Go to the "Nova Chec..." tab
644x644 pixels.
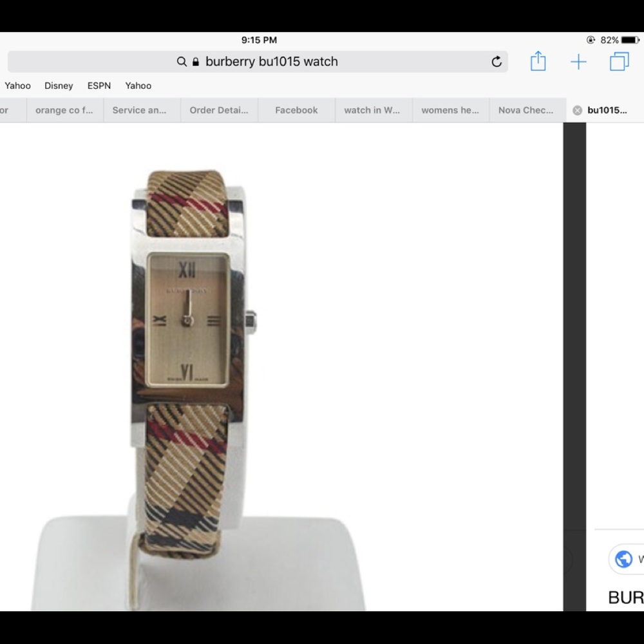(x=526, y=110)
